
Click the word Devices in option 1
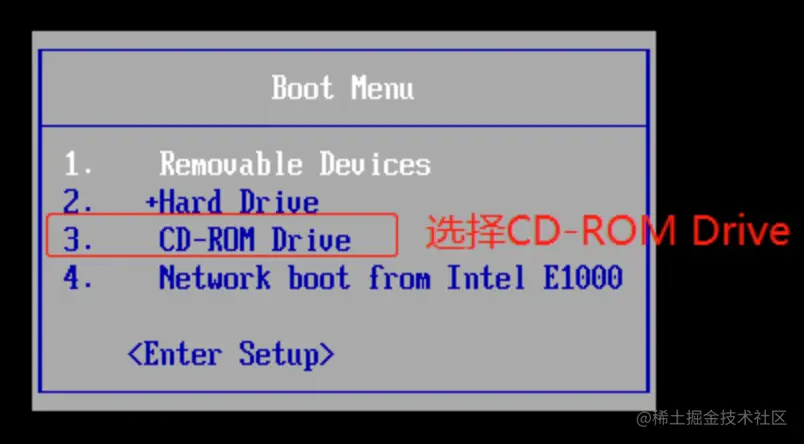click(375, 164)
